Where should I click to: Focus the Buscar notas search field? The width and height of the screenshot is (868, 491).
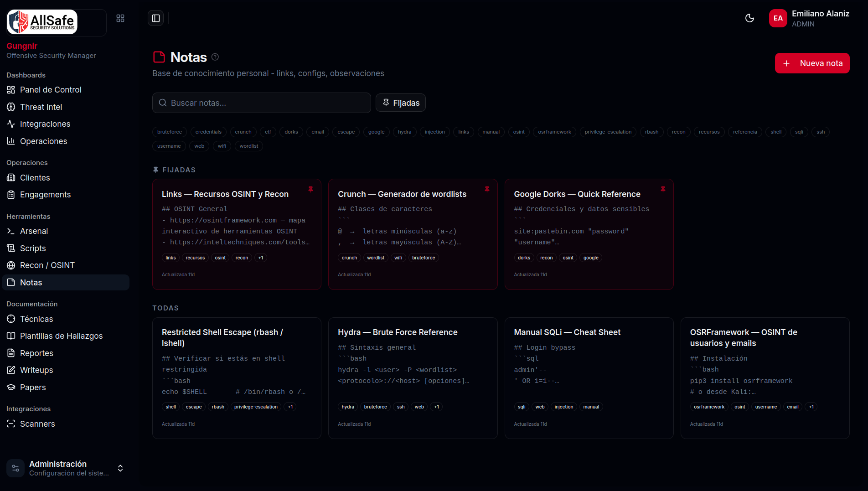262,103
